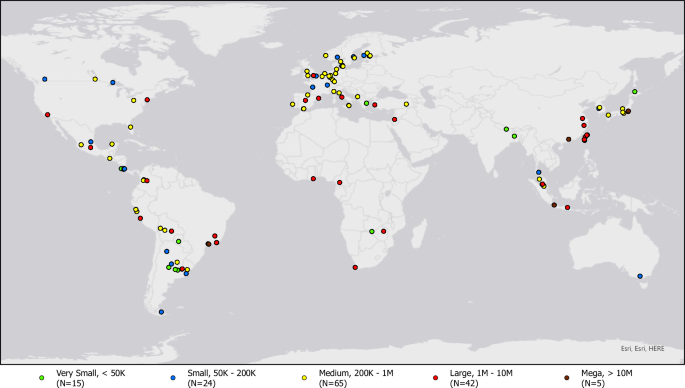Select the "Small, 50K - 200K" legend label
The image size is (685, 388).
[221, 374]
